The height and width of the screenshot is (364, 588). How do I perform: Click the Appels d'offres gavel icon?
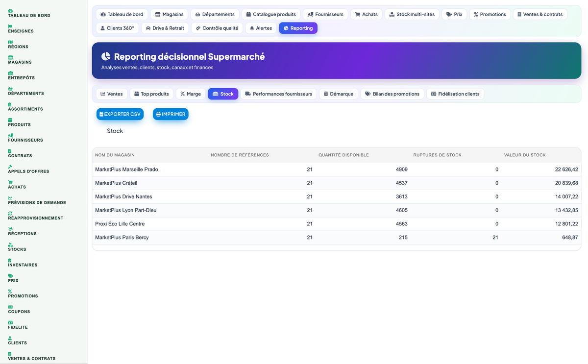[10, 167]
